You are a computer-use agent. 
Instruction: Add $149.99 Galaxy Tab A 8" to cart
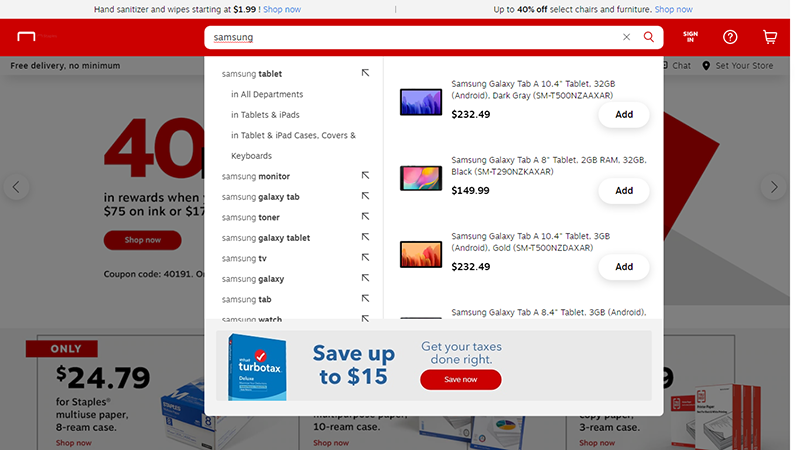pos(623,191)
